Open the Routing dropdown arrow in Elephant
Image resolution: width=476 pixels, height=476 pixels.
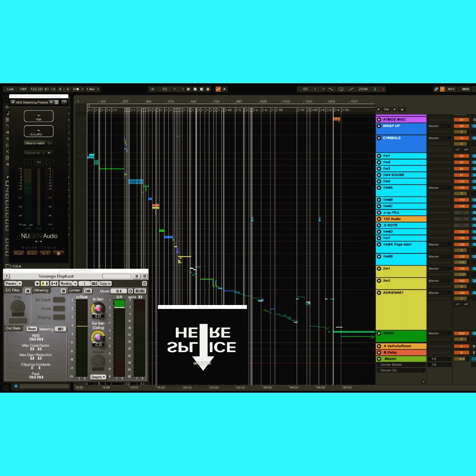(75, 283)
